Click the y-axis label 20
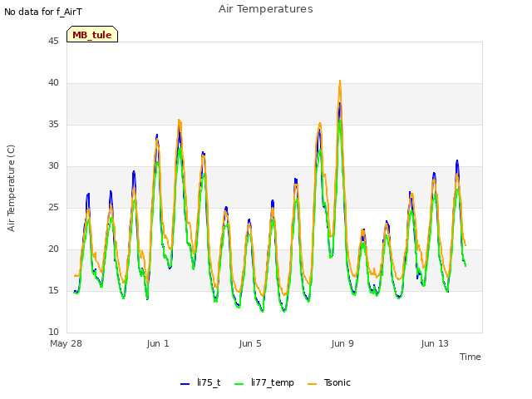The height and width of the screenshot is (399, 532). point(53,249)
